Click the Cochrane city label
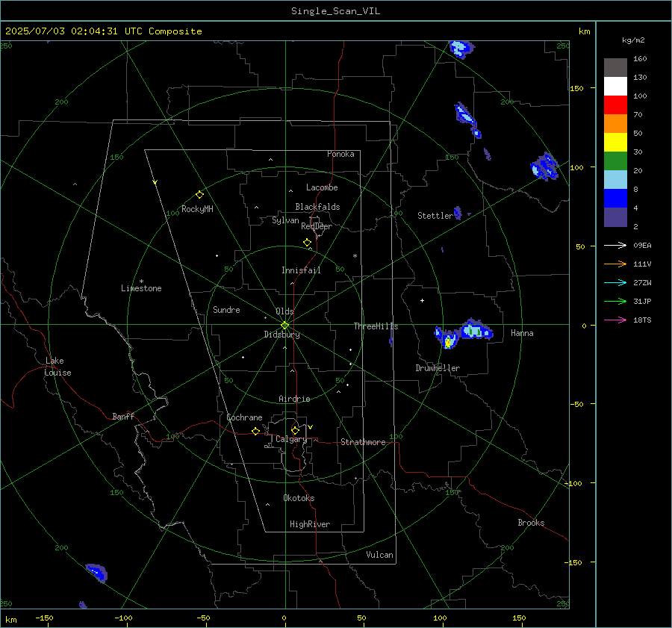The image size is (672, 628). (x=244, y=417)
